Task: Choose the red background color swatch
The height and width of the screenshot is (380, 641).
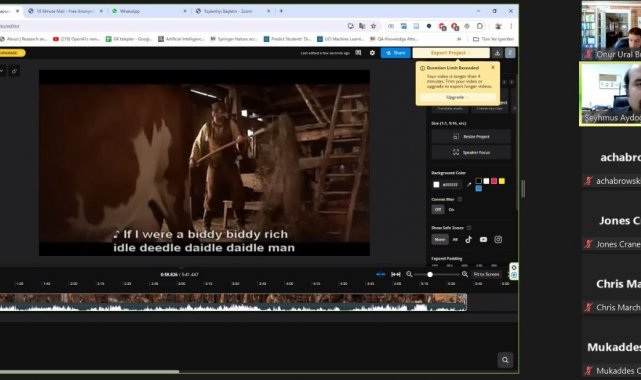Action: click(494, 181)
